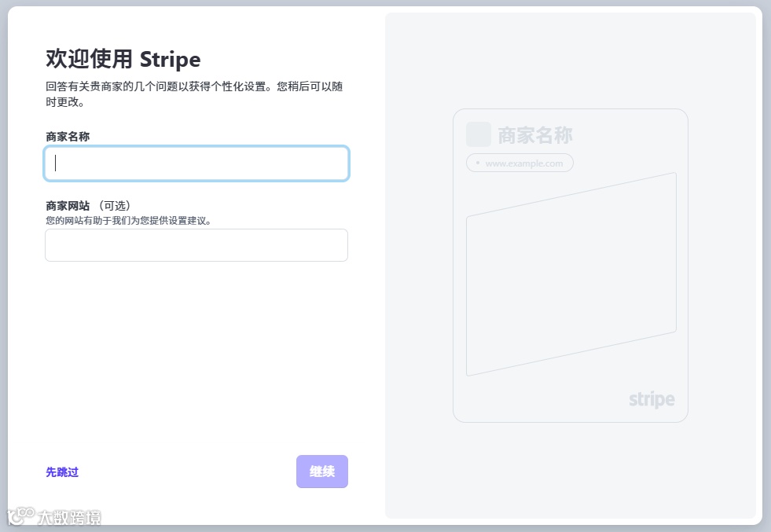The height and width of the screenshot is (532, 771).
Task: Click the 继续 continue button
Action: [322, 471]
